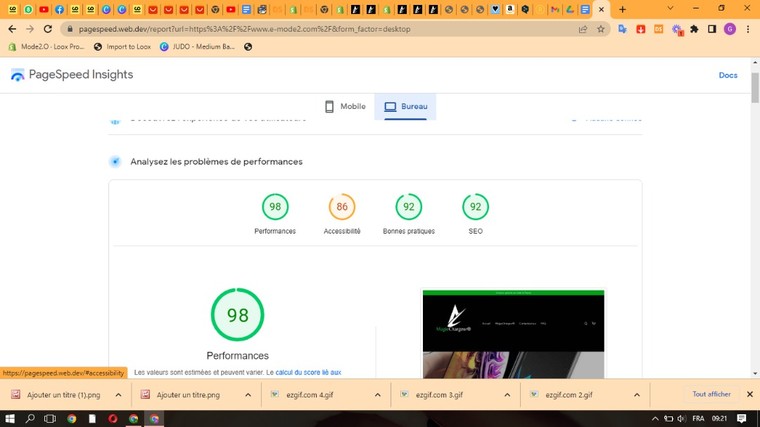Open the Google Translate extension
Image resolution: width=760 pixels, height=427 pixels.
coord(623,29)
